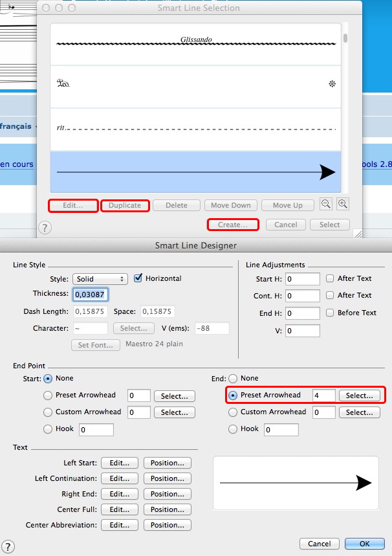Click the Thickness input field
Viewport: 392px width, 556px height.
click(x=90, y=295)
